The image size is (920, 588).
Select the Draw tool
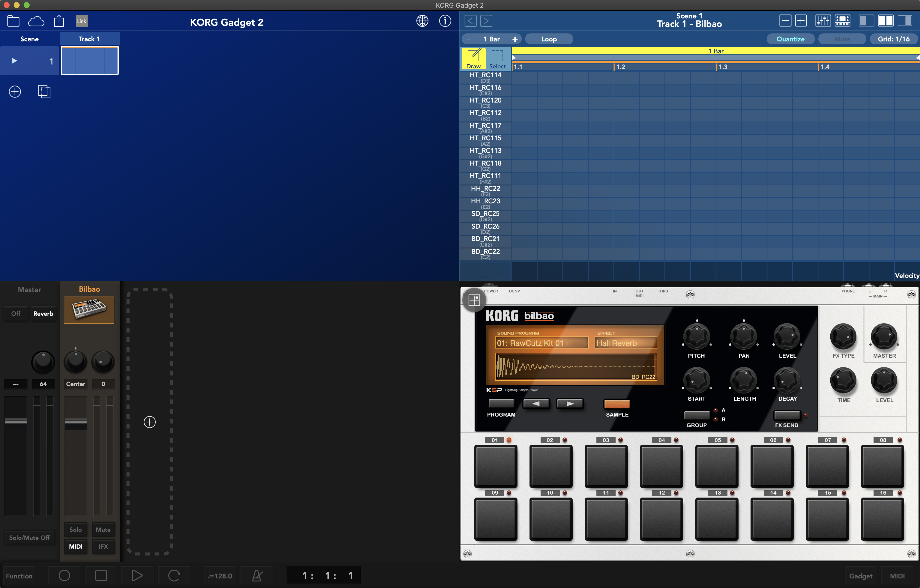pos(473,59)
